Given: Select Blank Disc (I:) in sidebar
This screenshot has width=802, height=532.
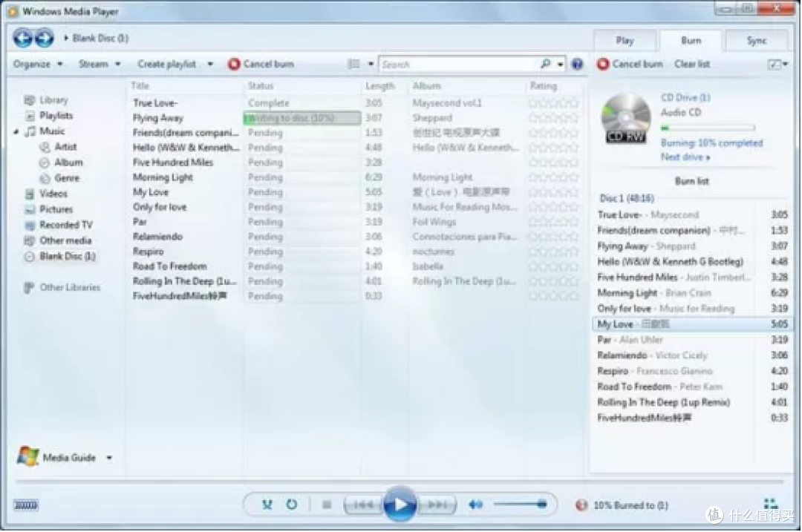Looking at the screenshot, I should coord(68,257).
